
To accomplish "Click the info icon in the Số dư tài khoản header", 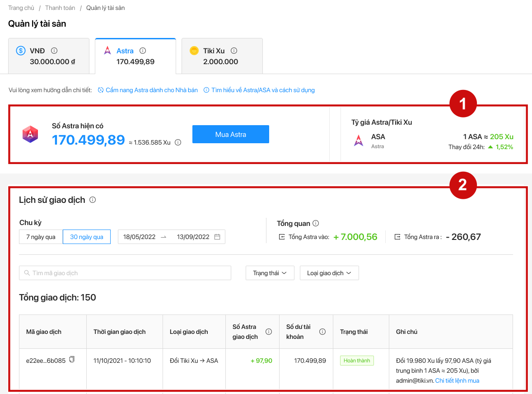I will point(322,332).
